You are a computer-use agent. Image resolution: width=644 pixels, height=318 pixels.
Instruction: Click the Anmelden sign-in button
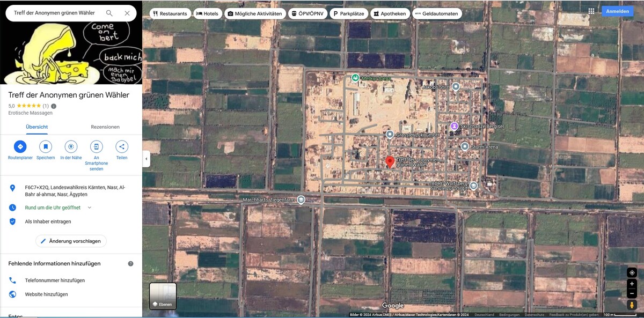pos(618,11)
